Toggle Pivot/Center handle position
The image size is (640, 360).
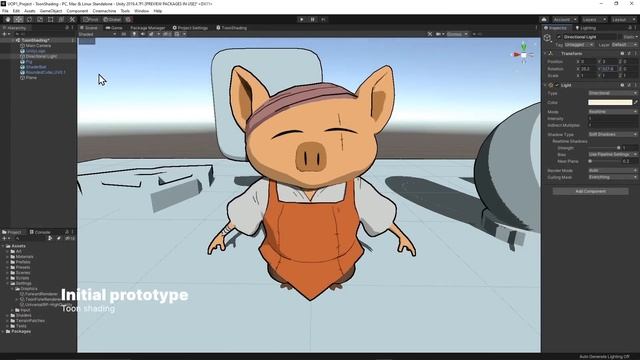pos(91,19)
